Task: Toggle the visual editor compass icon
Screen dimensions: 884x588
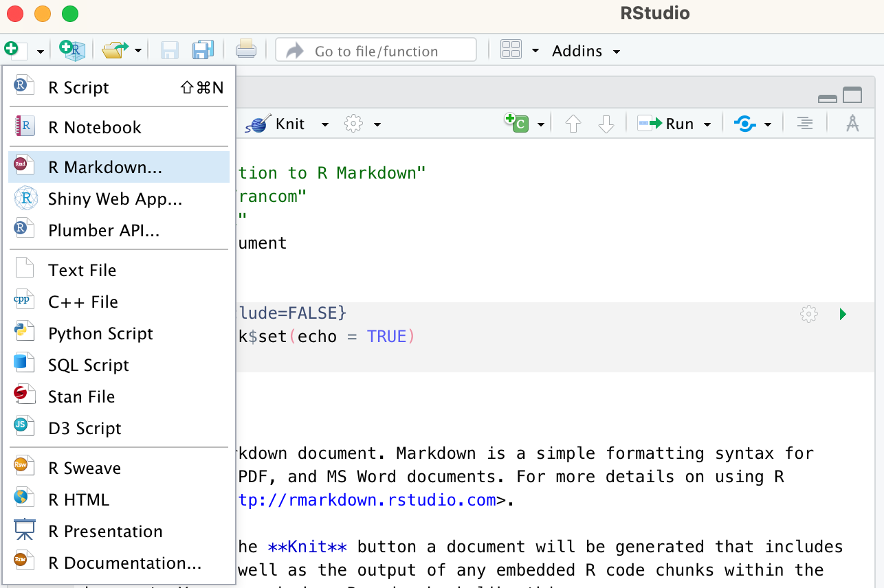Action: tap(852, 124)
